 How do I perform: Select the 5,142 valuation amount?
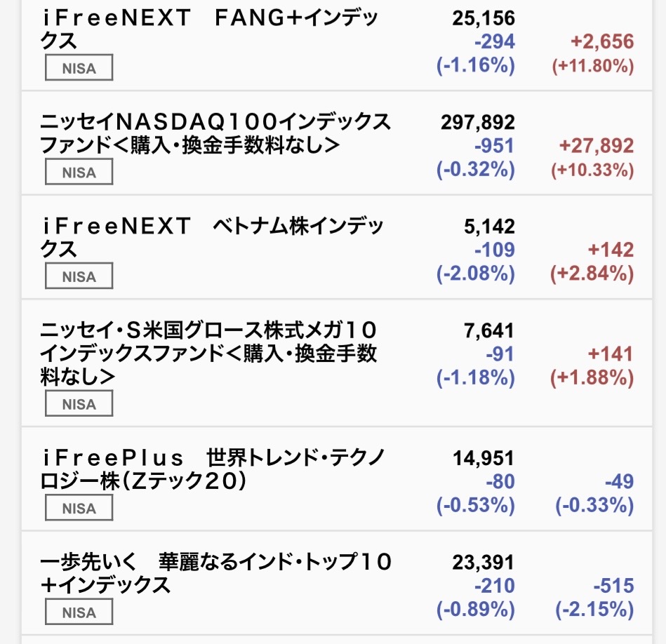pos(489,227)
